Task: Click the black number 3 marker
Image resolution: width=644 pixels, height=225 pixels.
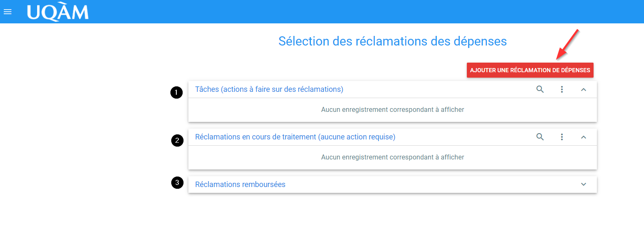Action: point(178,182)
